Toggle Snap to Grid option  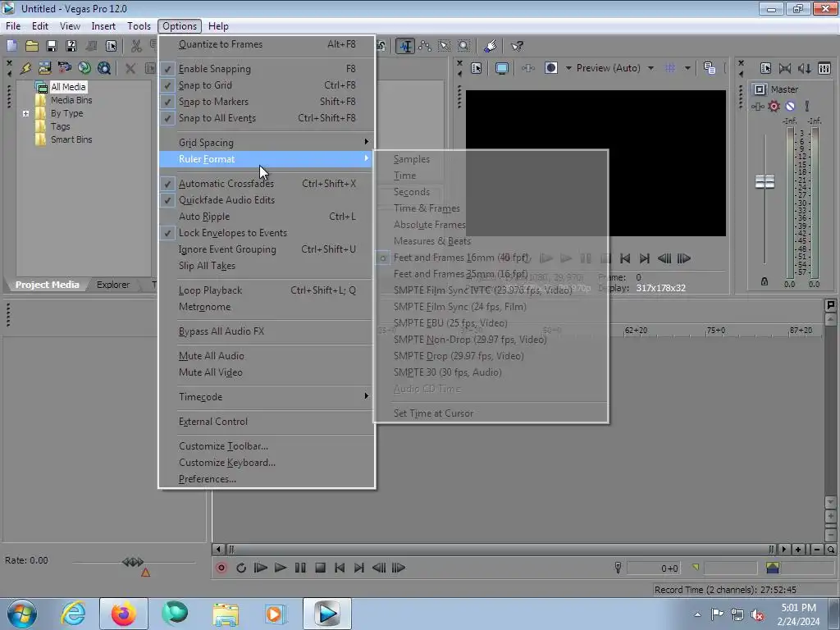pyautogui.click(x=267, y=85)
